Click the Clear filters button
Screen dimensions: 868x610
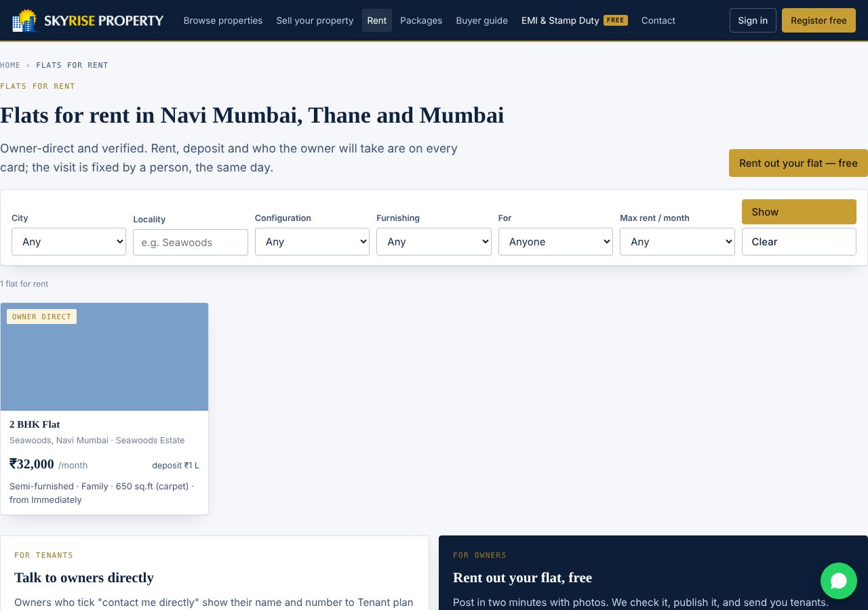(x=799, y=241)
